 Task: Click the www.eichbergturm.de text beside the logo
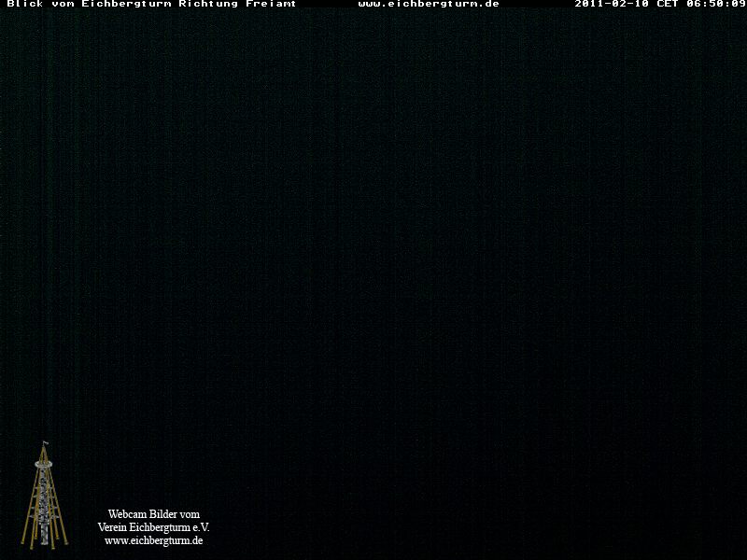click(x=154, y=541)
